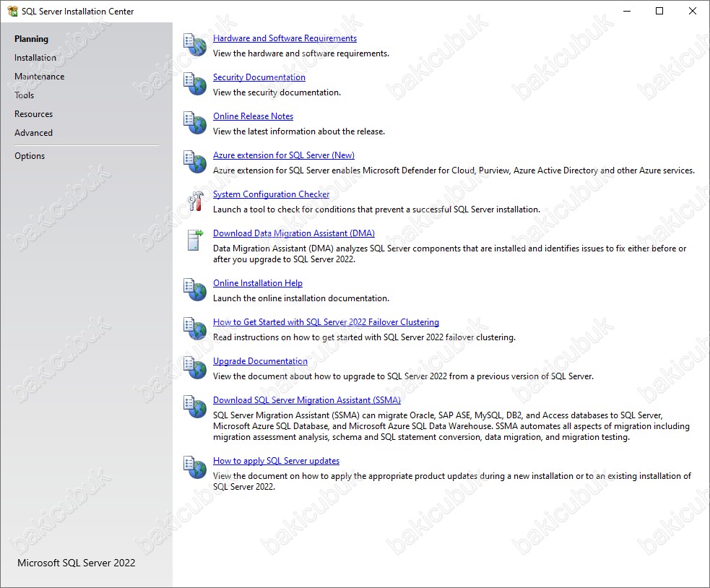710x588 pixels.
Task: Open the Maintenance section in sidebar
Action: [x=40, y=77]
